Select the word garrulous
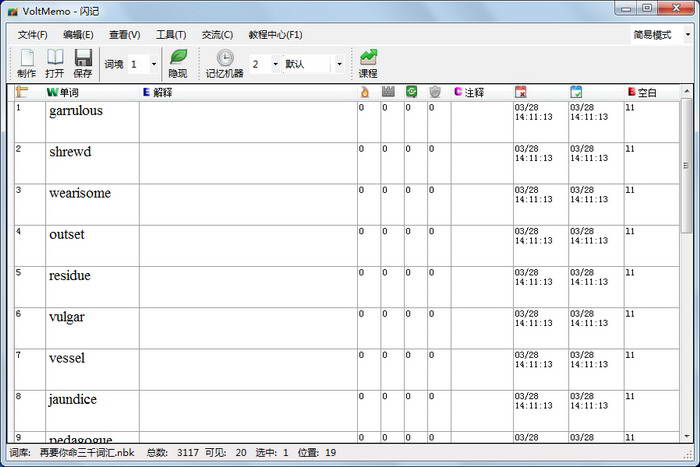The image size is (700, 467). pos(76,110)
